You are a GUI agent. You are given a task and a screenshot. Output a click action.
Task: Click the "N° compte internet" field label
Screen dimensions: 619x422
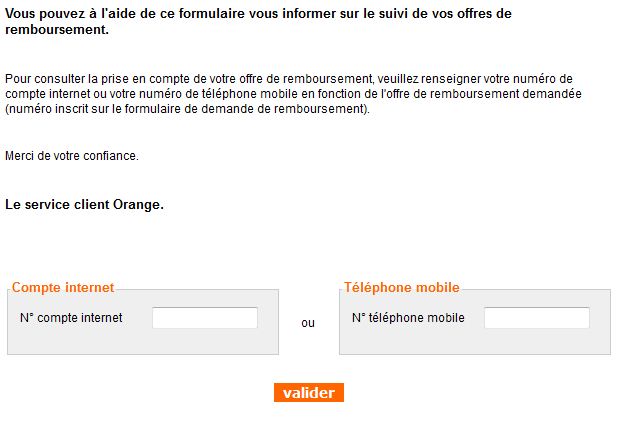(71, 318)
